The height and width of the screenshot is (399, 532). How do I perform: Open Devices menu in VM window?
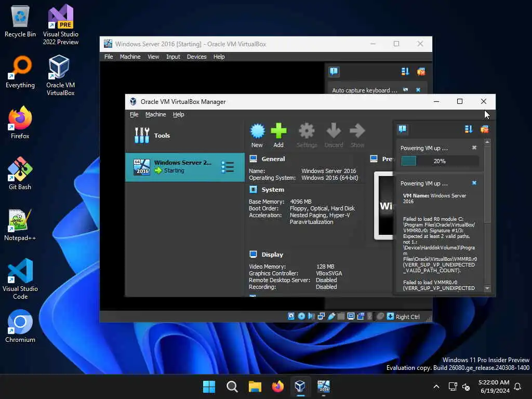[x=196, y=57]
